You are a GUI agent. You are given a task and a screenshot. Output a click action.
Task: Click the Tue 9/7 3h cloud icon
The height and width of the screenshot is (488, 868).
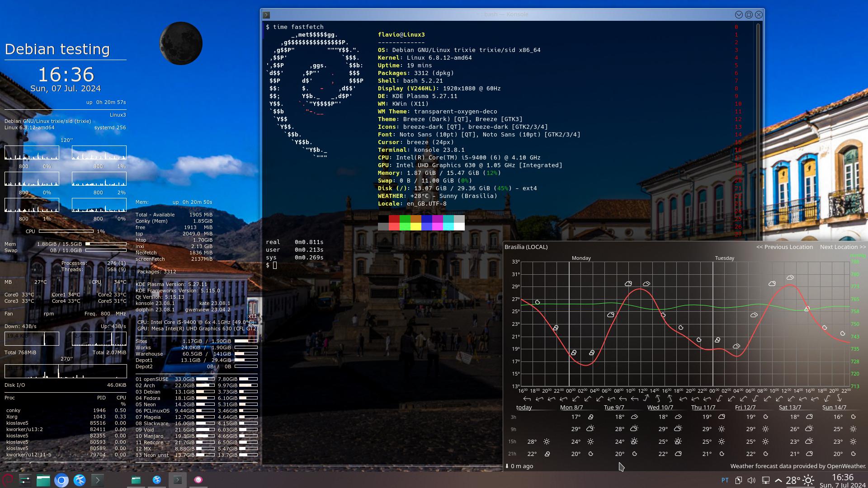[634, 417]
